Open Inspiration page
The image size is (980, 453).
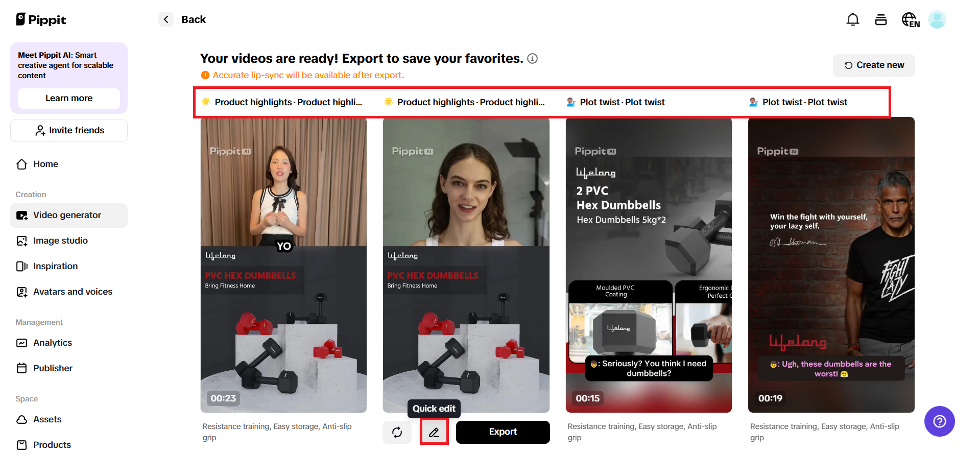pos(69,266)
